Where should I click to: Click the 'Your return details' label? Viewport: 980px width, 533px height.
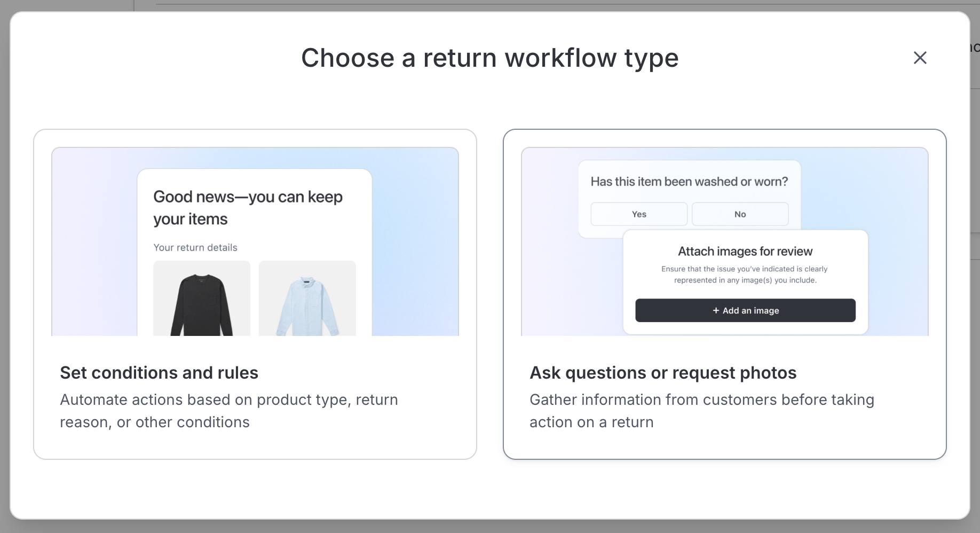click(x=195, y=247)
